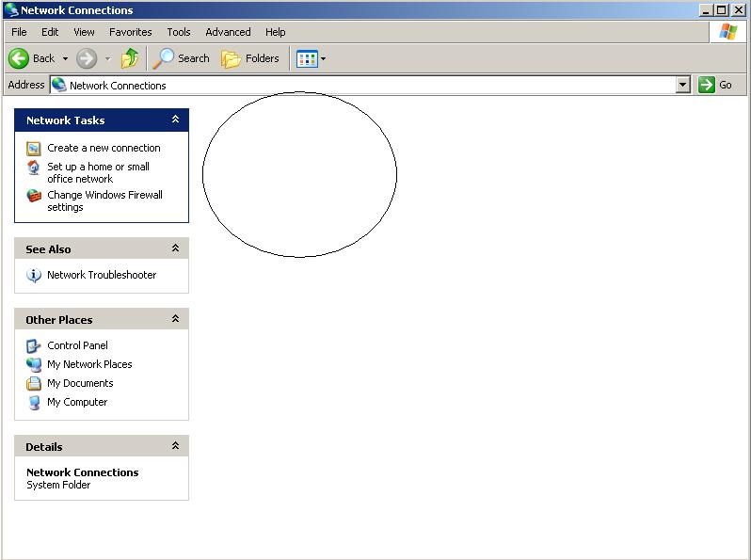751x560 pixels.
Task: Click the My Computer icon
Action: 34,403
